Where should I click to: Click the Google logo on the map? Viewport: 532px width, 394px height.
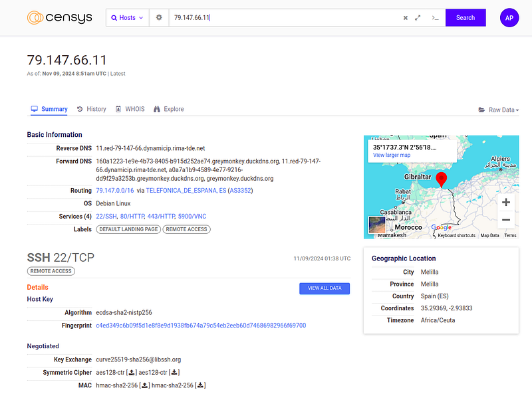pyautogui.click(x=441, y=227)
